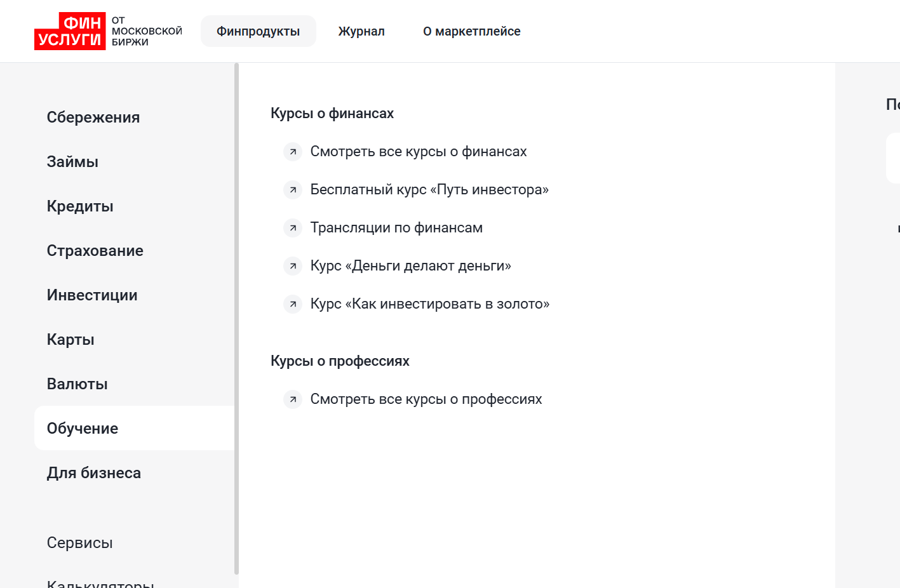Open the «О маркетплейсе» page

[472, 30]
